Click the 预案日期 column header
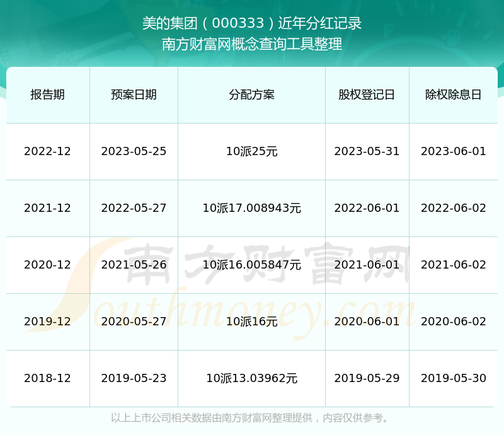This screenshot has height=435, width=504. (134, 95)
